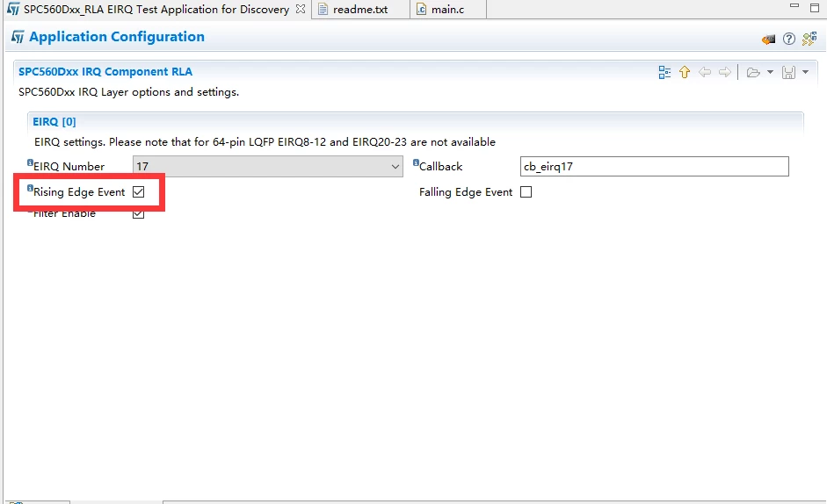
Task: Click the EIRQ settings 64-pin LQFP note
Action: point(265,142)
